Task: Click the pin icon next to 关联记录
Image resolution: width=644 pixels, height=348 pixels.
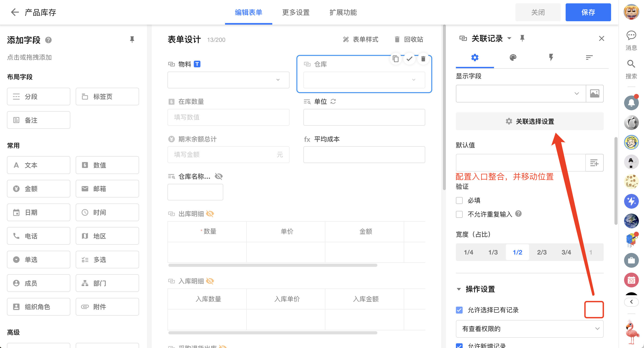Action: pyautogui.click(x=522, y=38)
